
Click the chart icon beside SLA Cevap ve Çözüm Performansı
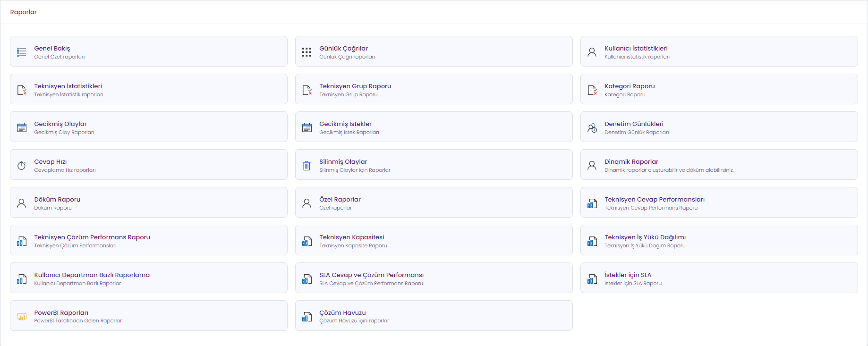click(307, 279)
